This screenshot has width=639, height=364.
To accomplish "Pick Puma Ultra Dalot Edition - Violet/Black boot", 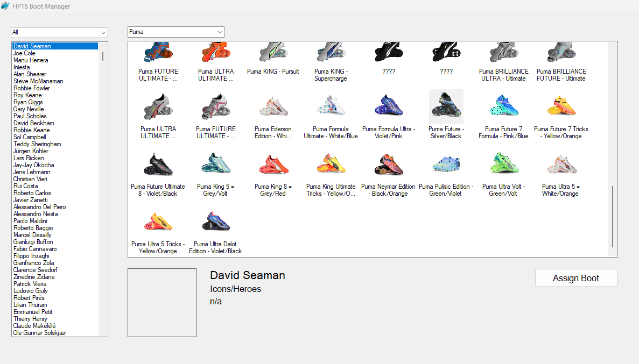I will tap(215, 222).
